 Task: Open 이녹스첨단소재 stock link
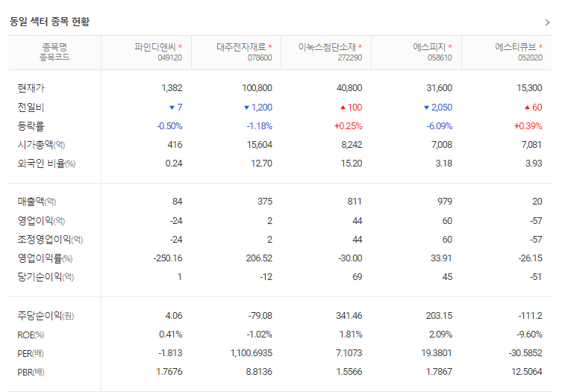click(327, 47)
